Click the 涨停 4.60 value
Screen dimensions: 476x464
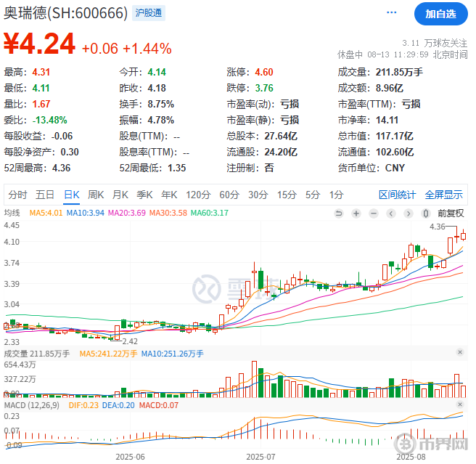(264, 73)
